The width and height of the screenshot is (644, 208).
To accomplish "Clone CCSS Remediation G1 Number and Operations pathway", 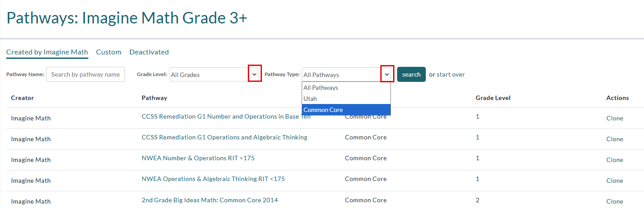I will click(x=614, y=118).
